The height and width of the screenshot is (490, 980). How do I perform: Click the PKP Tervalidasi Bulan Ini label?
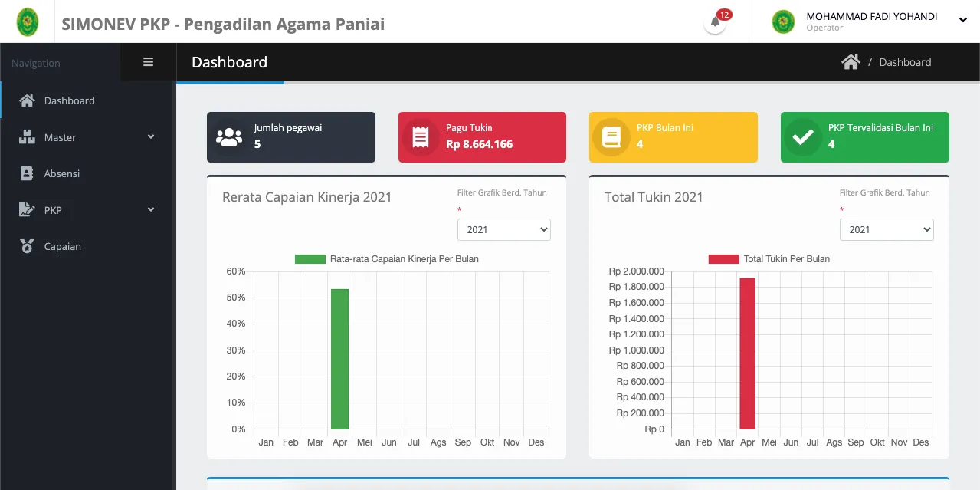880,128
